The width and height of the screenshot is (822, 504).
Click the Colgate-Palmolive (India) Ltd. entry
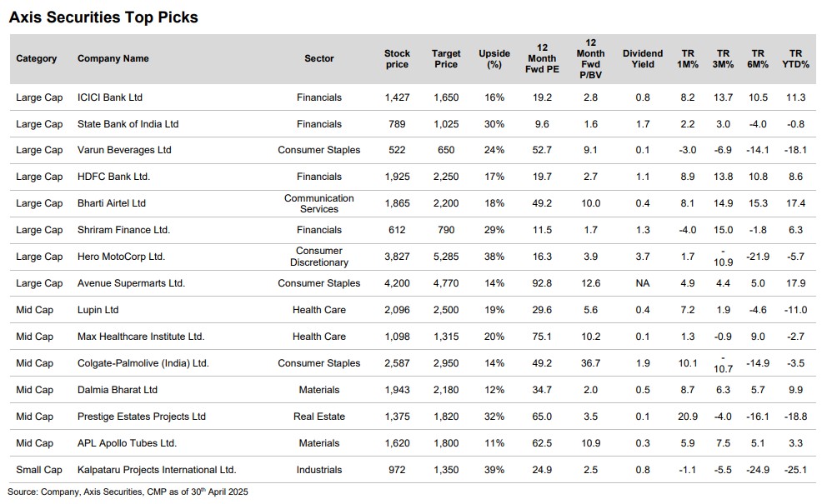143,363
